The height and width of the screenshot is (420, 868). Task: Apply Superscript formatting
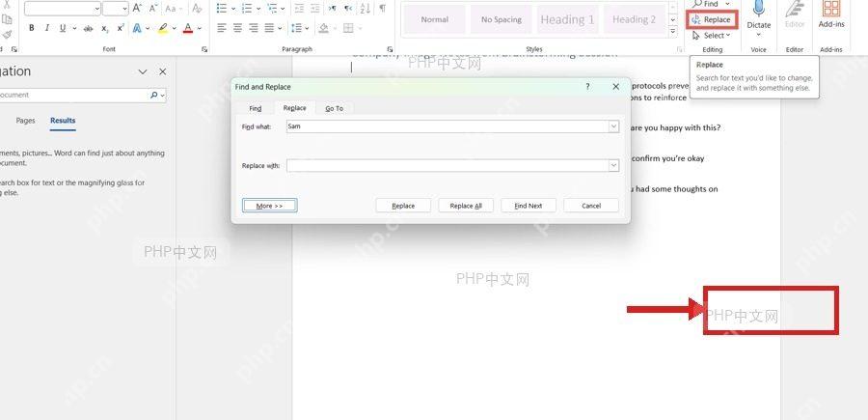pos(121,28)
